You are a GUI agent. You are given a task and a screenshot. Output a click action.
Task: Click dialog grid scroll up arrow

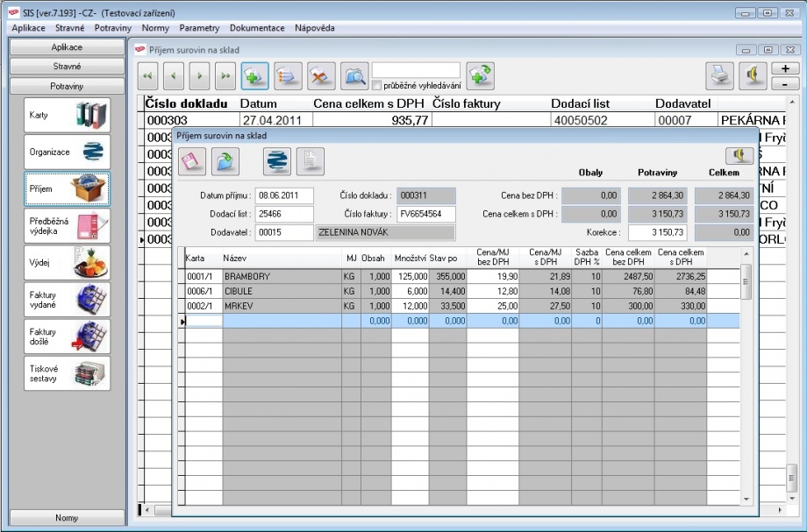[746, 254]
